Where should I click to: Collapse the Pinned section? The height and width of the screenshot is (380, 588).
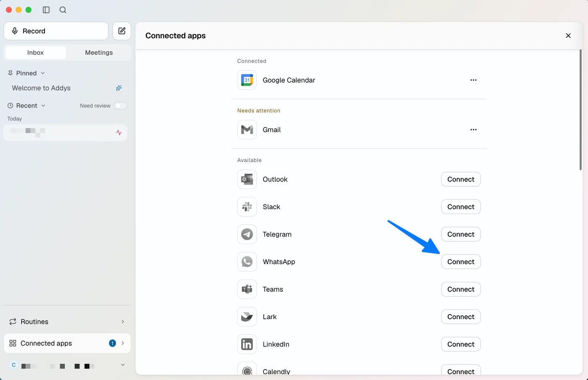[x=43, y=73]
